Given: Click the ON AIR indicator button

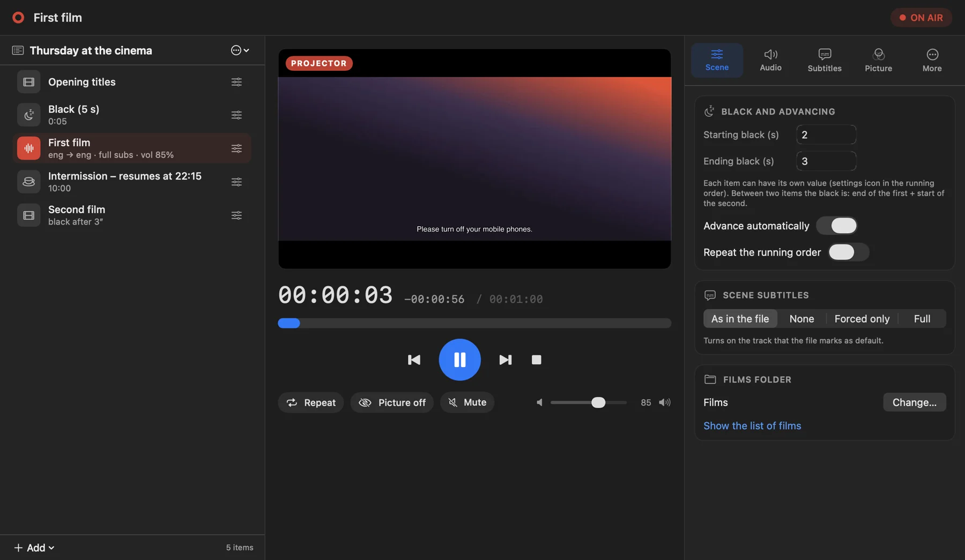Looking at the screenshot, I should (x=921, y=18).
